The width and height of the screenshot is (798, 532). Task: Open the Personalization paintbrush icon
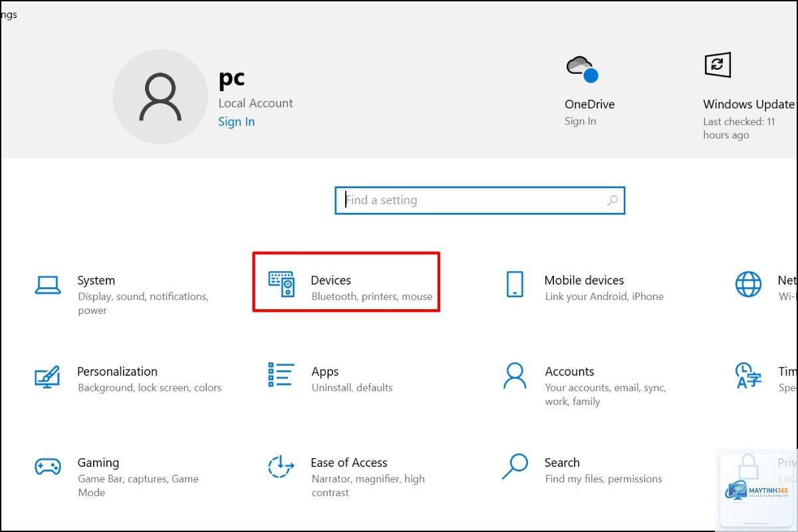[47, 376]
